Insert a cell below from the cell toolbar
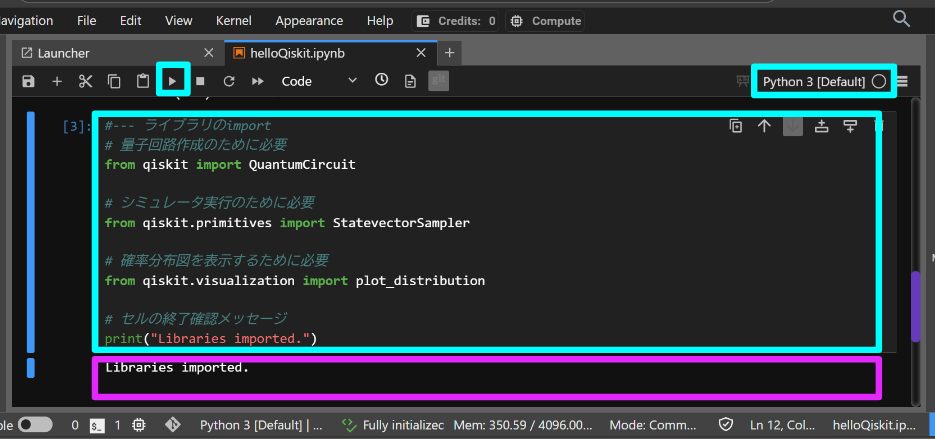 (850, 126)
